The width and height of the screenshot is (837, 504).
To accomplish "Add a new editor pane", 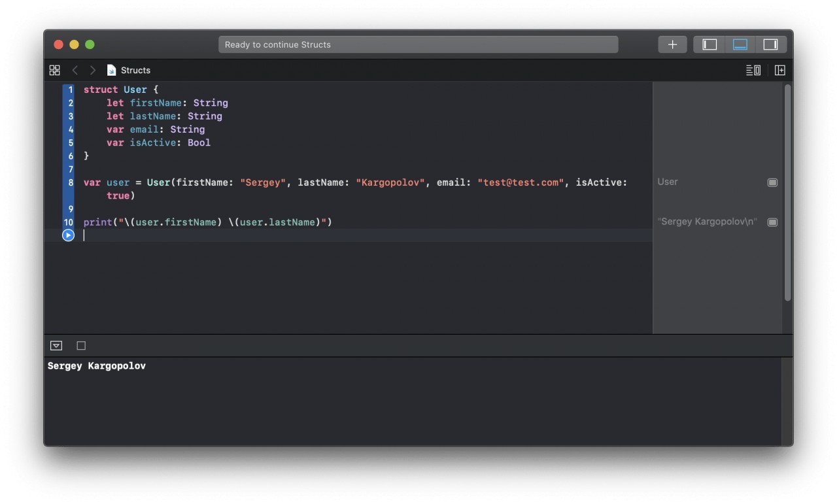I will tap(779, 70).
